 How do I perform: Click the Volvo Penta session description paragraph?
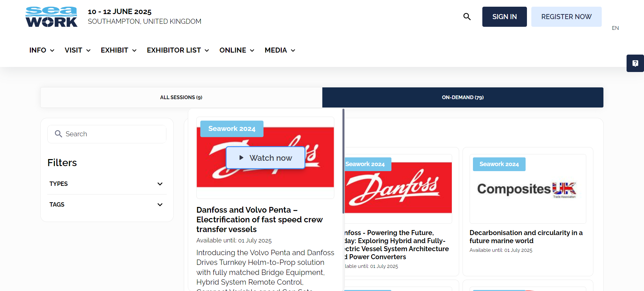tap(265, 270)
